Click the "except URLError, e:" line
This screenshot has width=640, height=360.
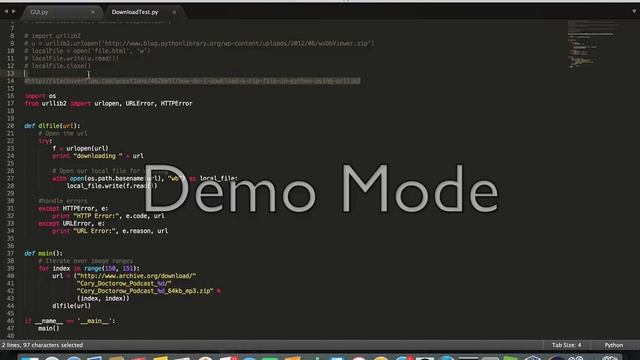click(x=71, y=224)
